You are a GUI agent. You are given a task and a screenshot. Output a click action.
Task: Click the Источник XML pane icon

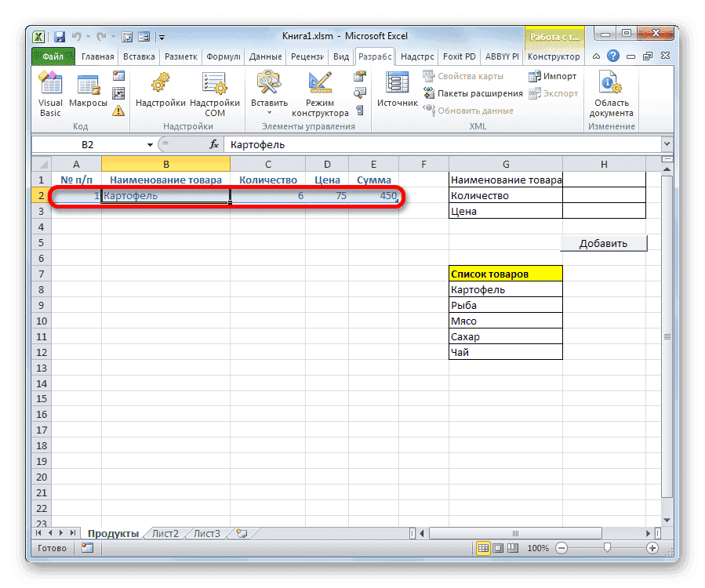(396, 88)
